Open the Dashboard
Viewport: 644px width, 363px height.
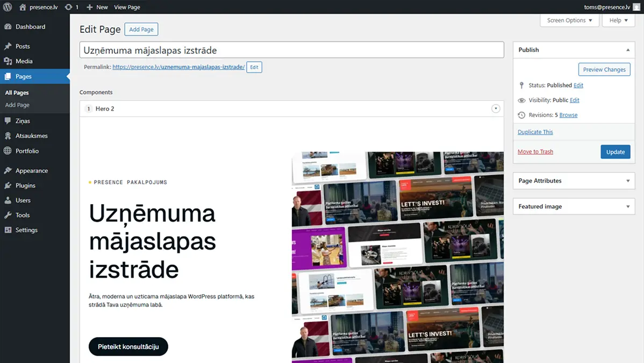point(30,26)
